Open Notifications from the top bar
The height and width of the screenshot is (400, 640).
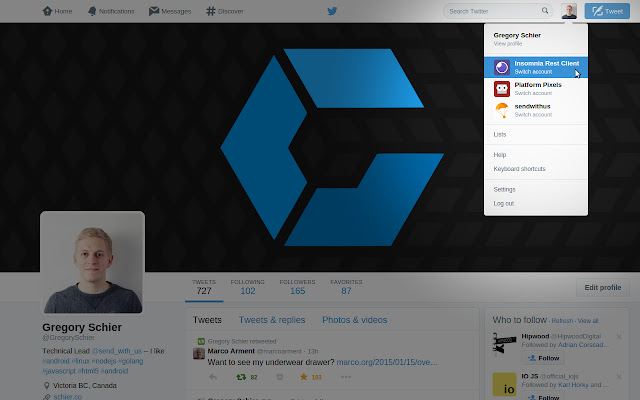point(111,11)
